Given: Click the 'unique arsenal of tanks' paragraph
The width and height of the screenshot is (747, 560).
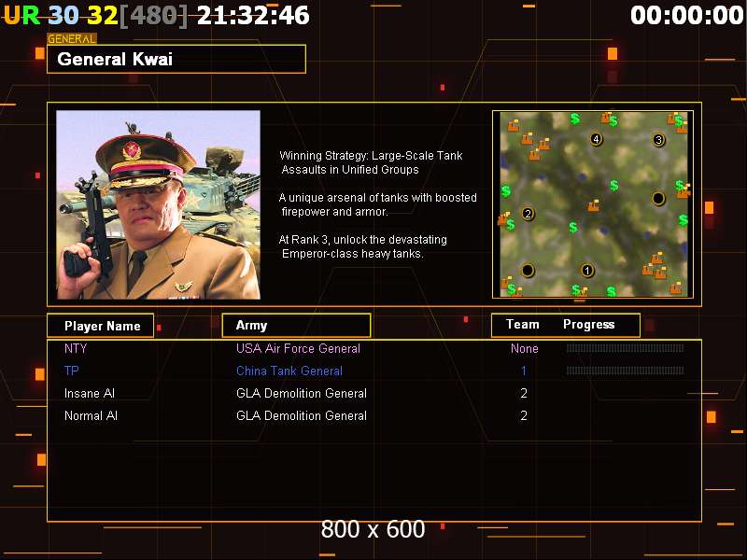Looking at the screenshot, I should coord(378,204).
